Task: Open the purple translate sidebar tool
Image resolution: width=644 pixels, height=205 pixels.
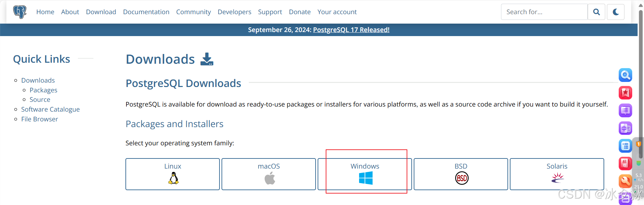Action: 625,128
